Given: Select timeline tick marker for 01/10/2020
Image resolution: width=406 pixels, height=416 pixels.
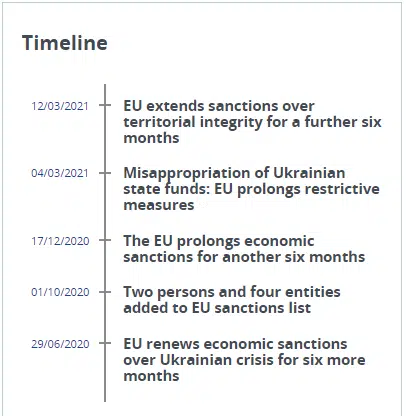Looking at the screenshot, I should (105, 292).
